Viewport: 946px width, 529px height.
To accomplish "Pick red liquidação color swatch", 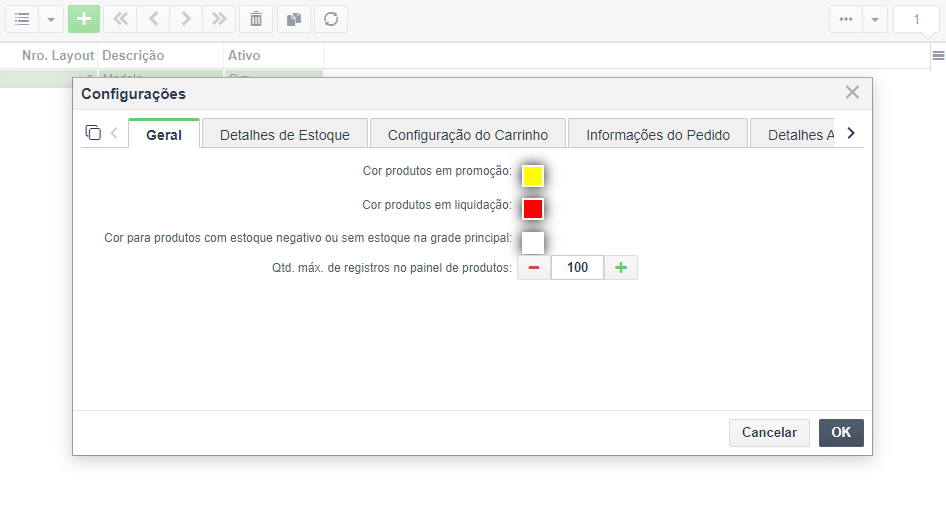I will click(533, 209).
